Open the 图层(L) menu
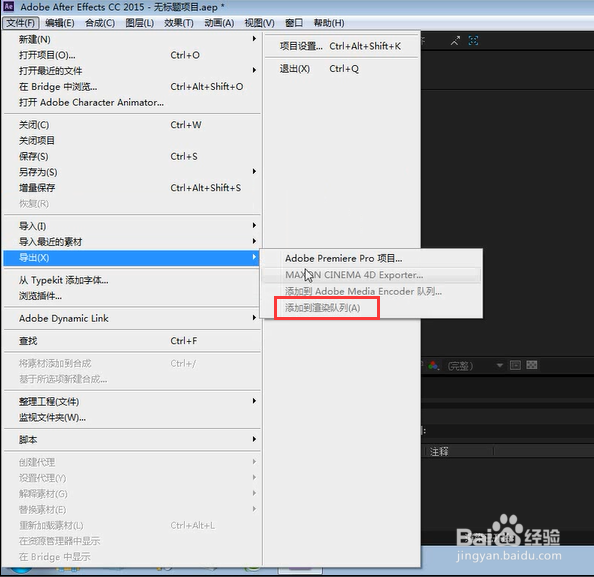594x577 pixels. pyautogui.click(x=139, y=23)
